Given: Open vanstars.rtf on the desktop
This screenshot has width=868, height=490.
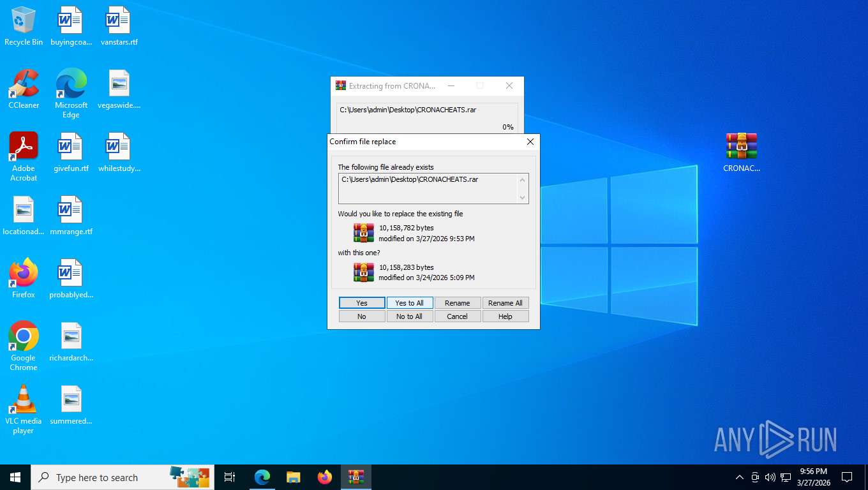Looking at the screenshot, I should [x=119, y=27].
